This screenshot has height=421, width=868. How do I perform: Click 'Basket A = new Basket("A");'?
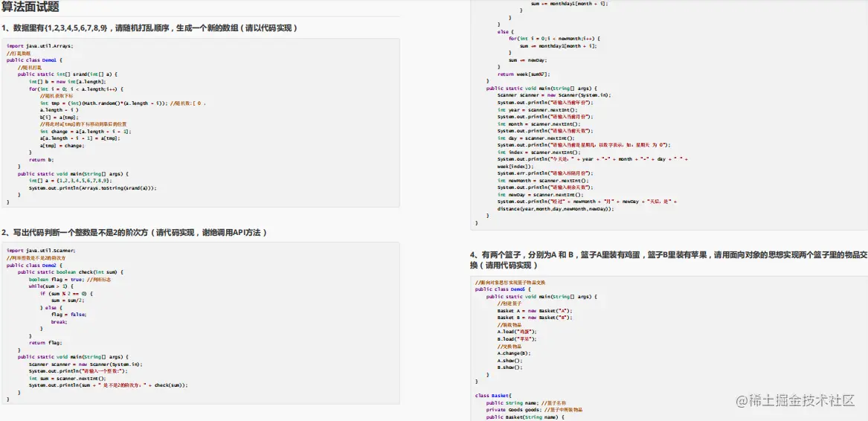coord(535,311)
